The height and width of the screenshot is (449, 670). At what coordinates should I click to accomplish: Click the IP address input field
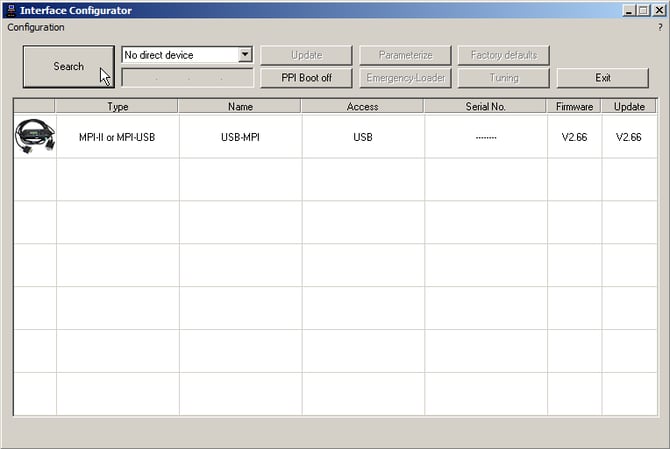click(x=187, y=78)
